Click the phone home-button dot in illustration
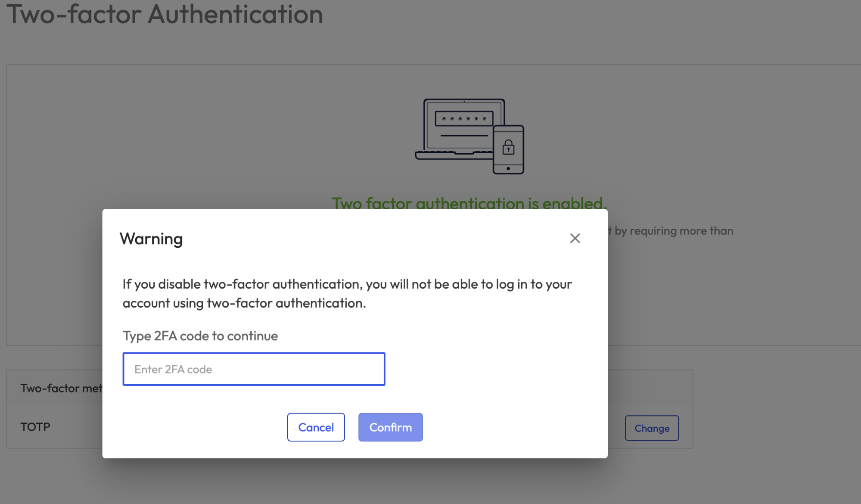861x504 pixels. (508, 168)
